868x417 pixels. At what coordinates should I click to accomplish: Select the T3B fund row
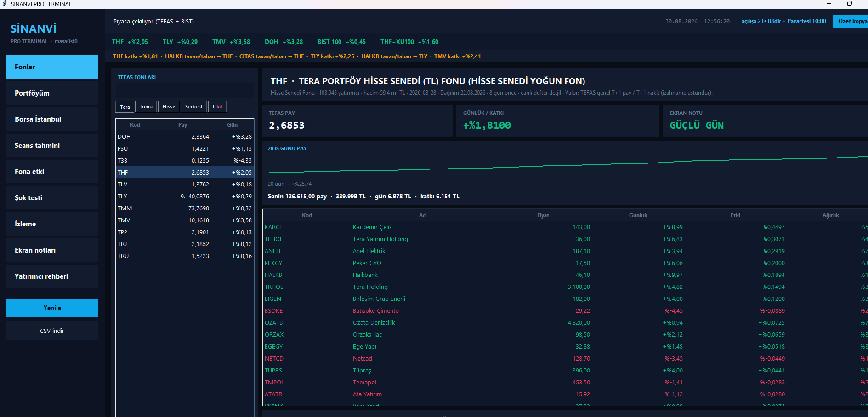click(184, 161)
